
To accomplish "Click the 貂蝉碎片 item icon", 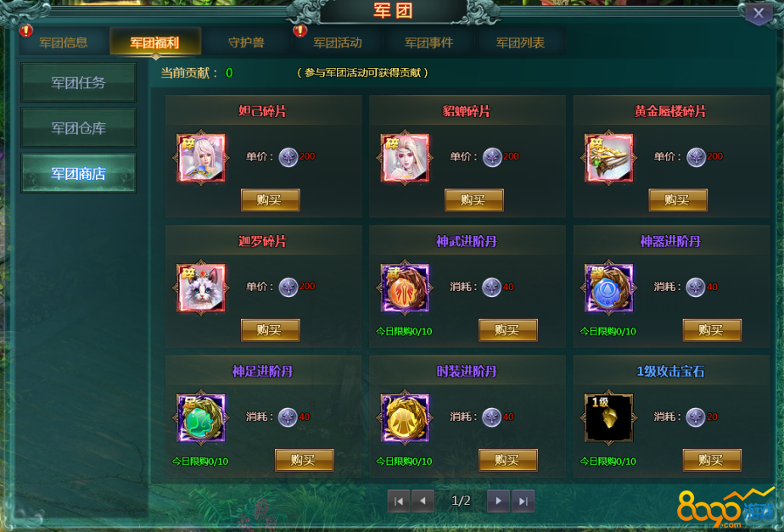I will tap(405, 158).
